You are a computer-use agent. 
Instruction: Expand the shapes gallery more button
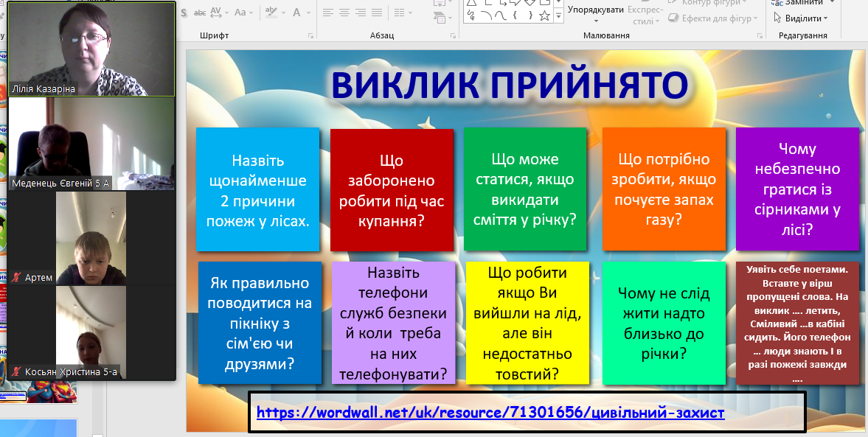(x=558, y=15)
